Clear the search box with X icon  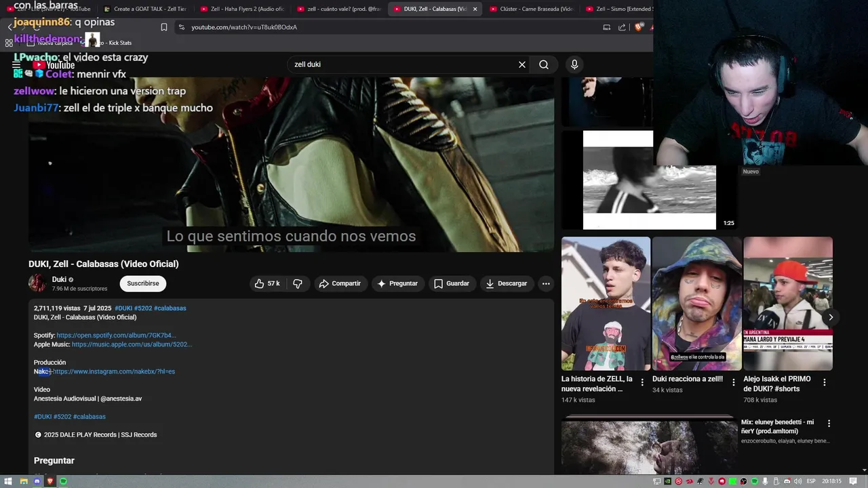[x=522, y=64]
